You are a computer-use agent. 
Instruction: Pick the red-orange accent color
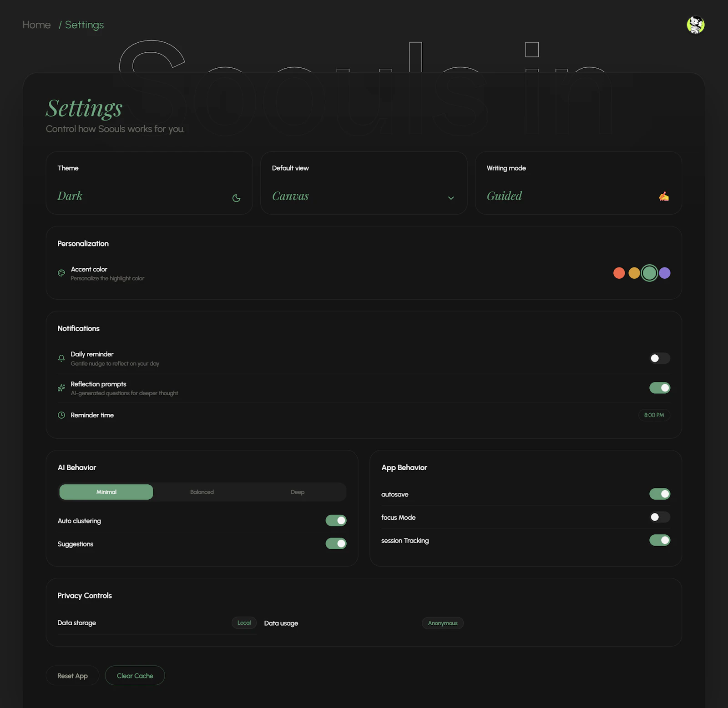(619, 273)
